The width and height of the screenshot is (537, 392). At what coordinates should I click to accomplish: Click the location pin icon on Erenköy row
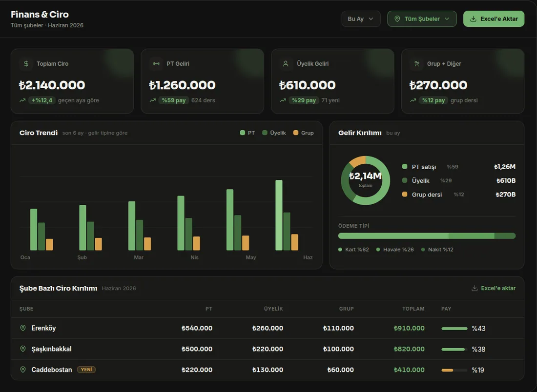pos(23,328)
